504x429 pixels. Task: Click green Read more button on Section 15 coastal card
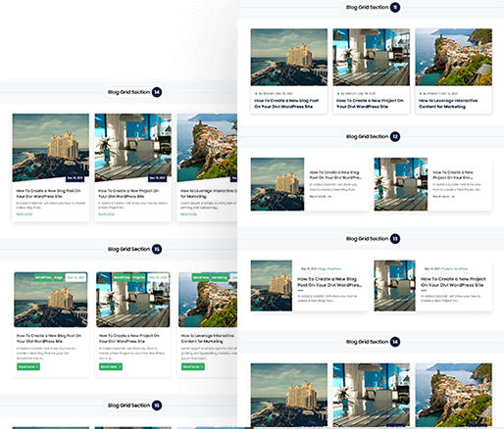(193, 367)
